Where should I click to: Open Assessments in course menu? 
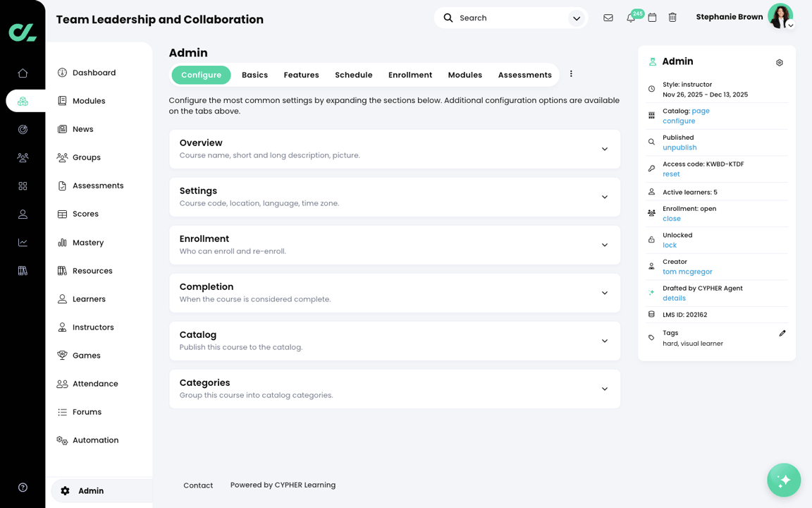98,186
